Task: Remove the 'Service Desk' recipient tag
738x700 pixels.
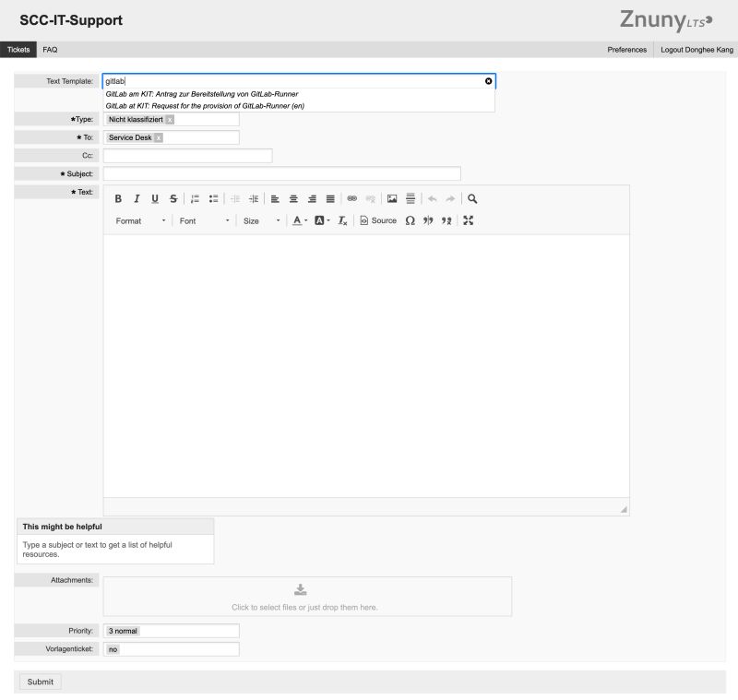Action: 159,137
